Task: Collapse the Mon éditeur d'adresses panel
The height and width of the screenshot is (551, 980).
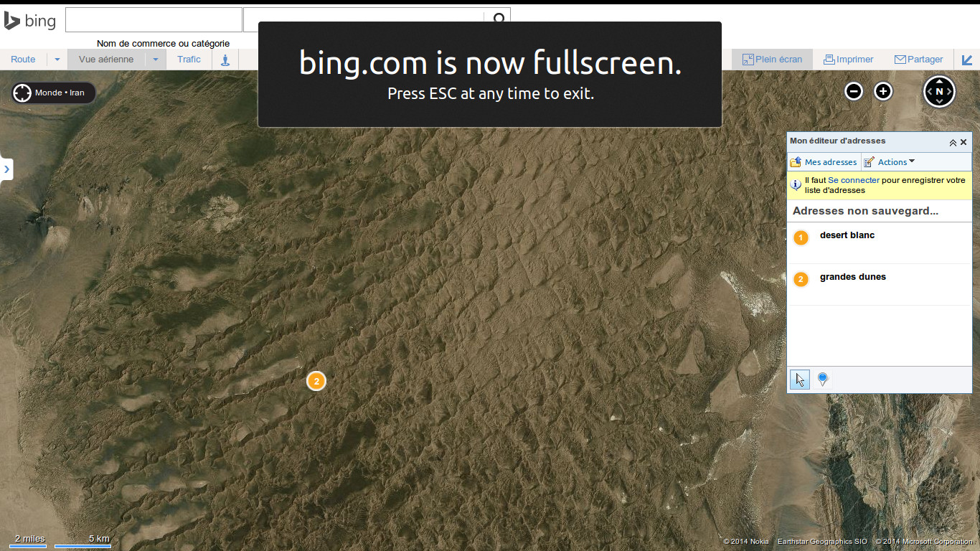Action: 953,142
